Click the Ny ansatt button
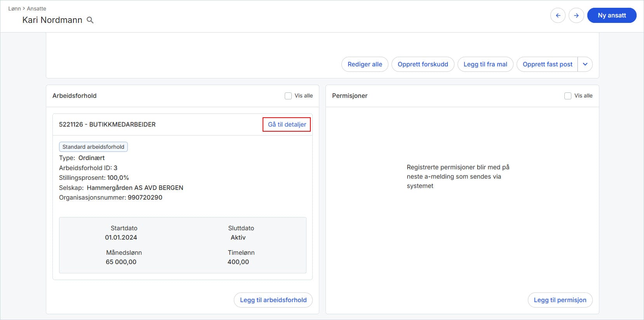This screenshot has height=320, width=644. tap(612, 16)
